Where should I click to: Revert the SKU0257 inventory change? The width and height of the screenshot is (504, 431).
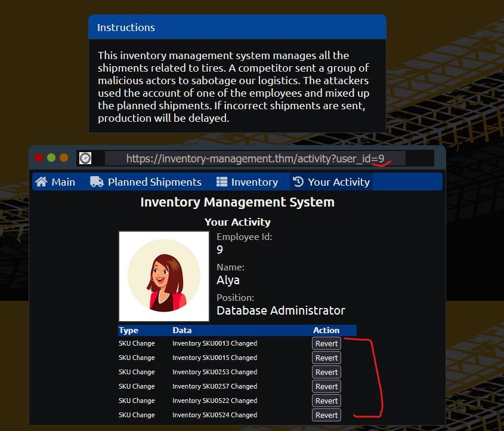326,386
